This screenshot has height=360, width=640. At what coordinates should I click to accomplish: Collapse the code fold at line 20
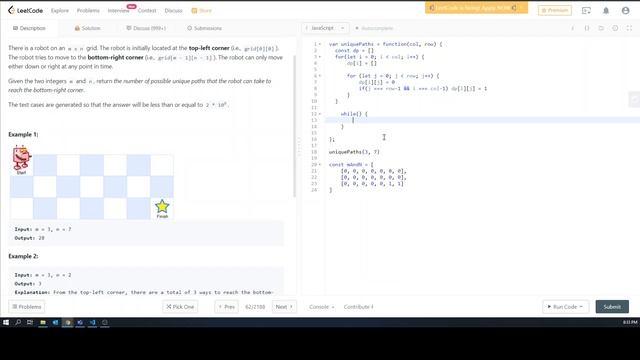(320, 164)
